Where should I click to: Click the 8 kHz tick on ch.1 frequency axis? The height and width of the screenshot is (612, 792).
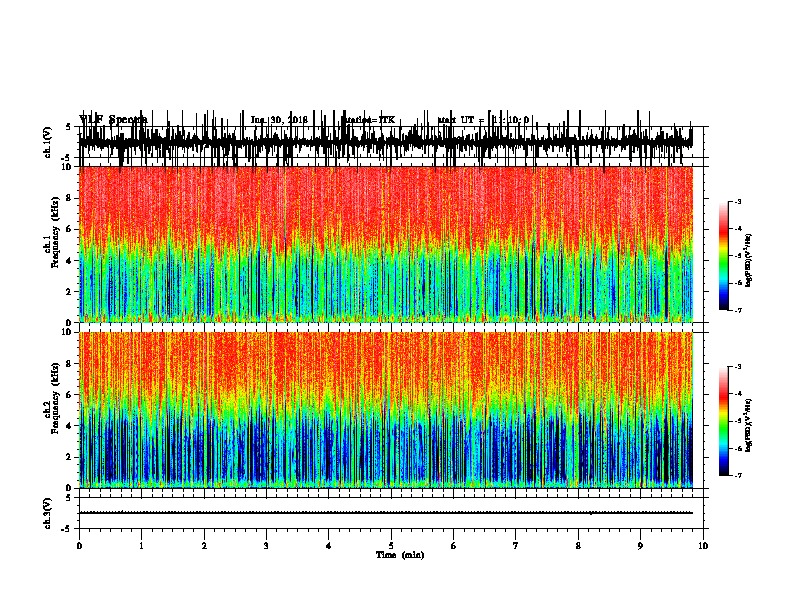[x=69, y=198]
